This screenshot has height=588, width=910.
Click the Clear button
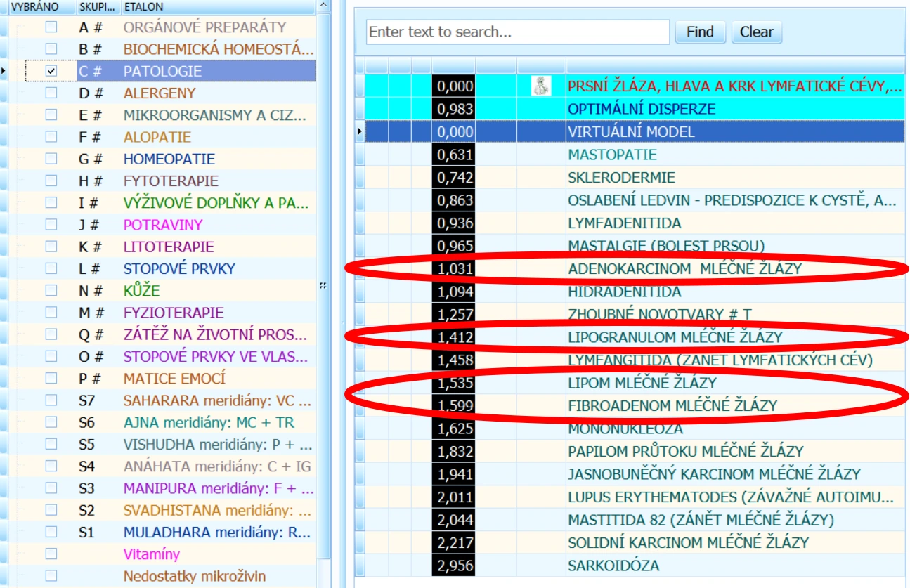point(756,32)
